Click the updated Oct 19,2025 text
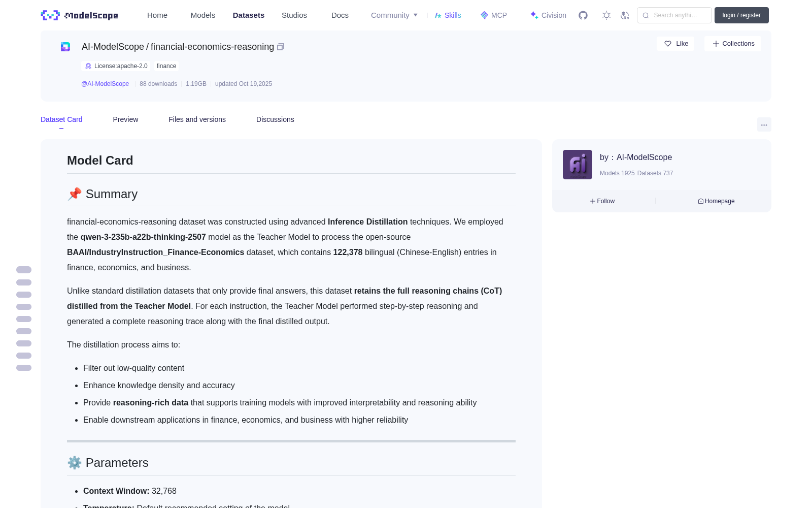 (x=244, y=84)
